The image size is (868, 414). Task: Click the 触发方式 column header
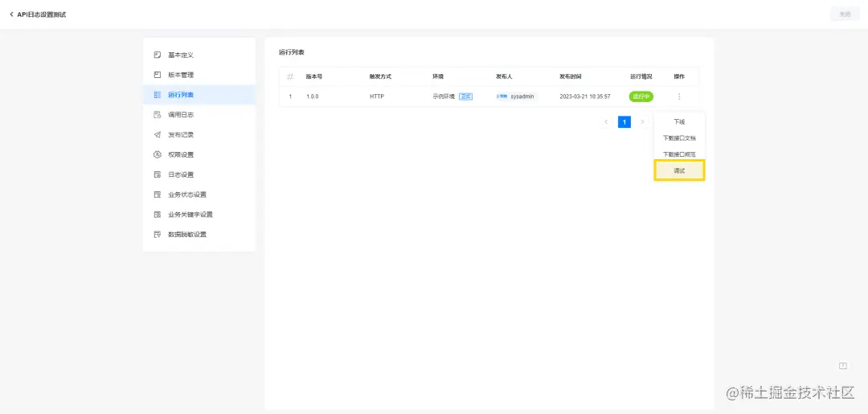click(380, 76)
